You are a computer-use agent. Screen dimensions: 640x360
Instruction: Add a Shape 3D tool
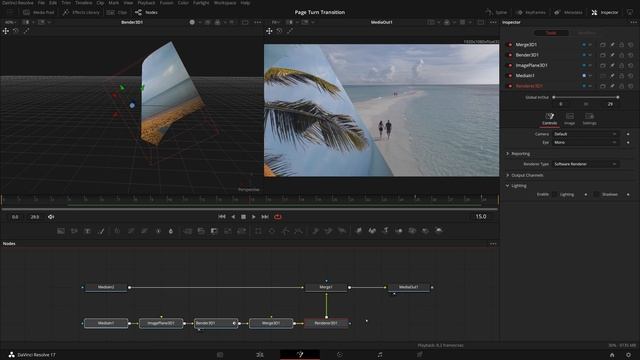372,231
